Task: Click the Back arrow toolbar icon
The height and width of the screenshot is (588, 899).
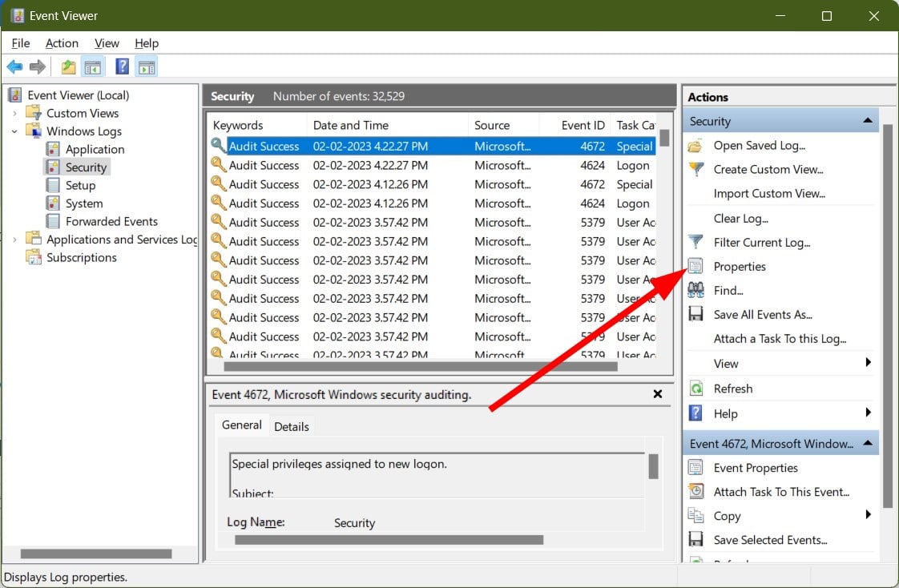Action: [14, 67]
